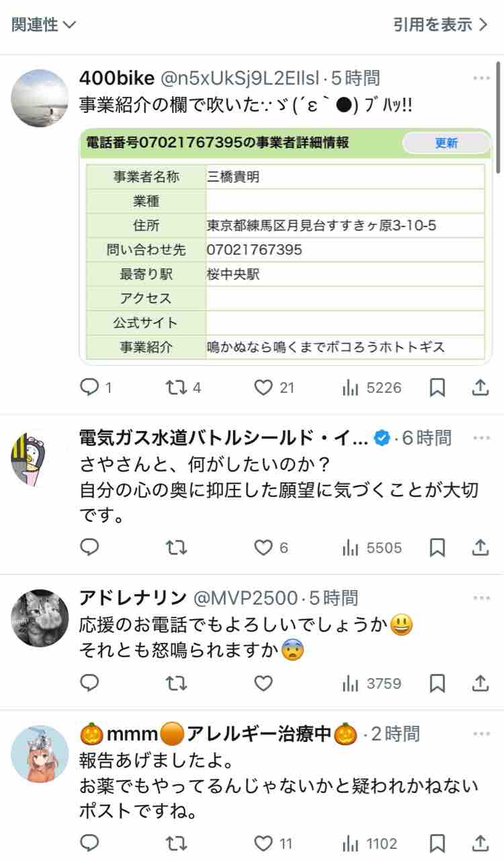This screenshot has width=504, height=861.
Task: Bookmark the mmm アレルギー治療中 post
Action: 437,843
